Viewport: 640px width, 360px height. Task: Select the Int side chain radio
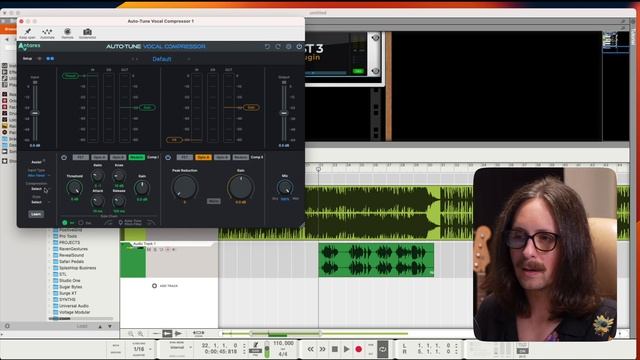[x=64, y=223]
